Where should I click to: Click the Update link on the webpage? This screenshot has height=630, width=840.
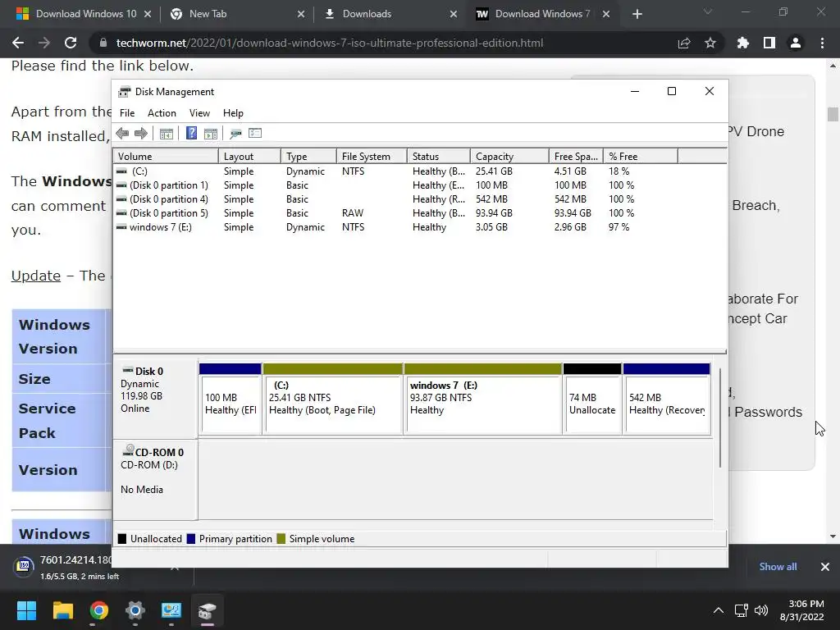pyautogui.click(x=36, y=276)
